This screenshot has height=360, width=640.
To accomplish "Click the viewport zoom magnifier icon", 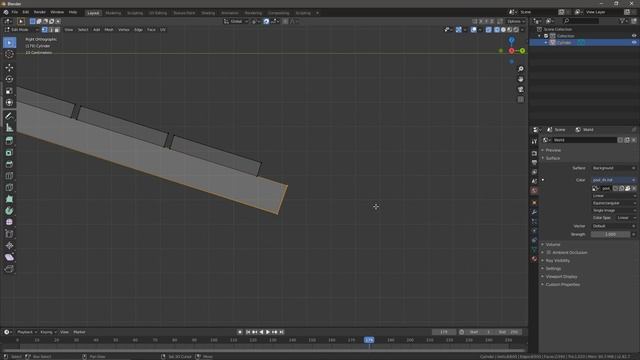I will (x=521, y=69).
